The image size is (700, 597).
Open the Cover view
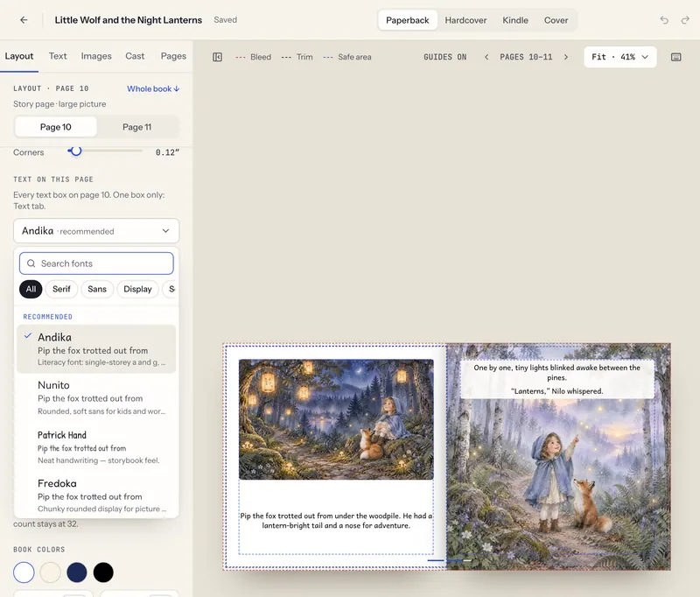[556, 20]
